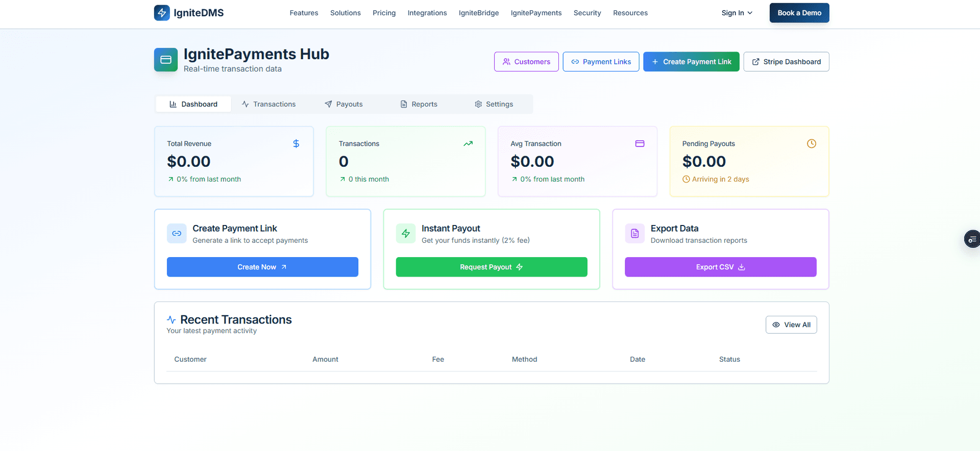Click the Book a Demo button

click(799, 13)
